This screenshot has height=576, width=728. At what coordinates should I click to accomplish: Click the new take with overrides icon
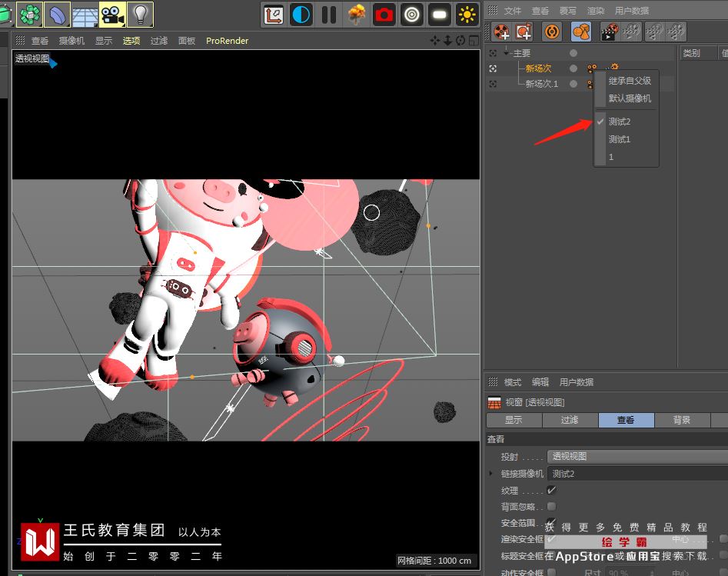[x=524, y=32]
